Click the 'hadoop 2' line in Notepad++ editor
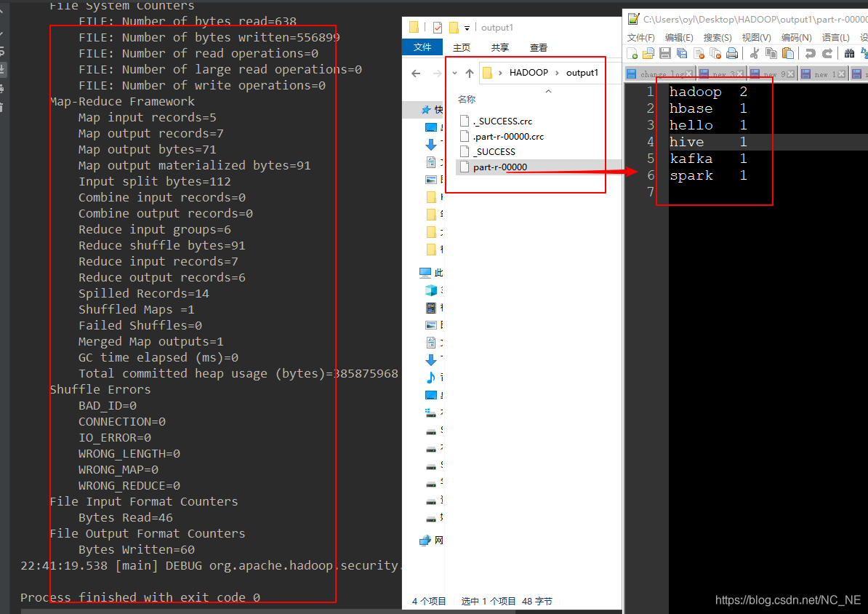868x614 pixels. (x=708, y=92)
